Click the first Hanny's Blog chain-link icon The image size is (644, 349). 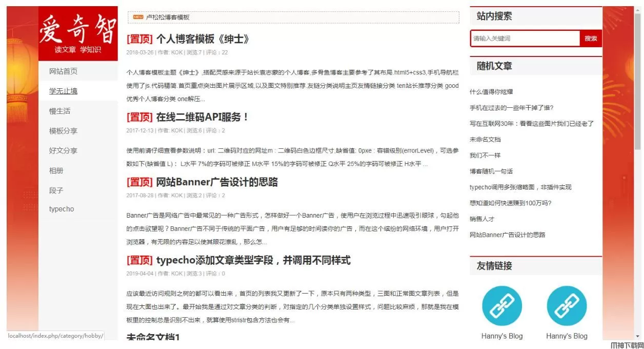point(502,306)
